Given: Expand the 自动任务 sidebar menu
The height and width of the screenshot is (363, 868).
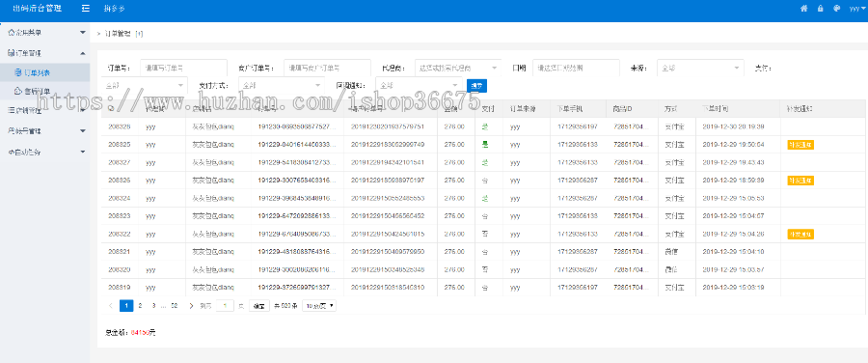Looking at the screenshot, I should (x=44, y=152).
